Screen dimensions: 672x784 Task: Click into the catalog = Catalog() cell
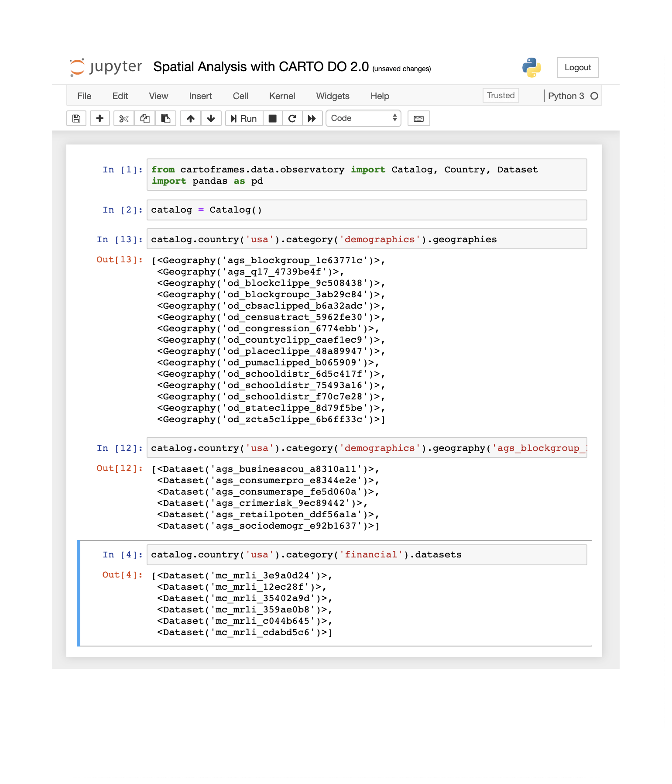tap(367, 210)
